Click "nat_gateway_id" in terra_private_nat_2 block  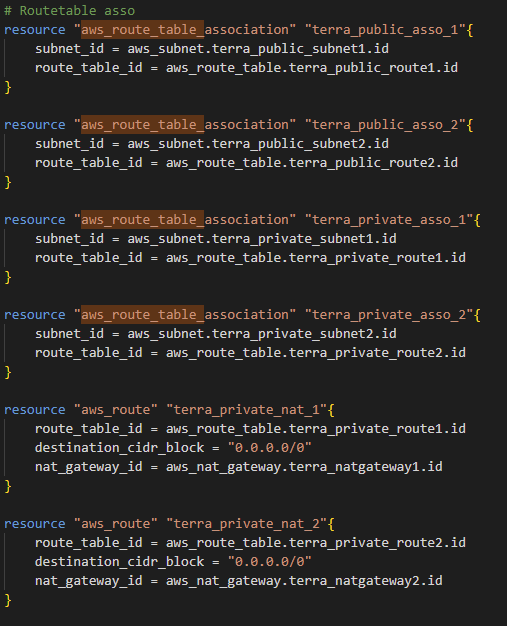[89, 581]
